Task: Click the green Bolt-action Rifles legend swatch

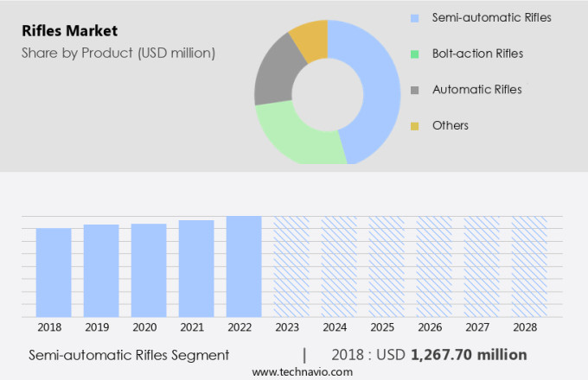Action: point(415,54)
